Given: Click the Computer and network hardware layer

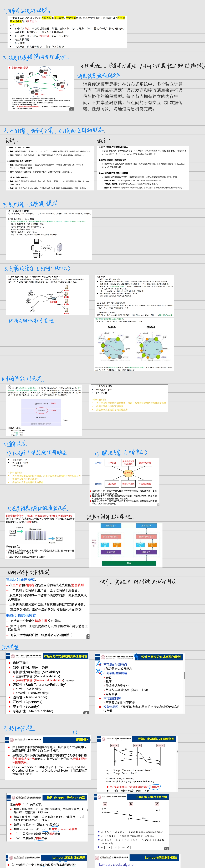Looking at the screenshot, I should pyautogui.click(x=41, y=424).
